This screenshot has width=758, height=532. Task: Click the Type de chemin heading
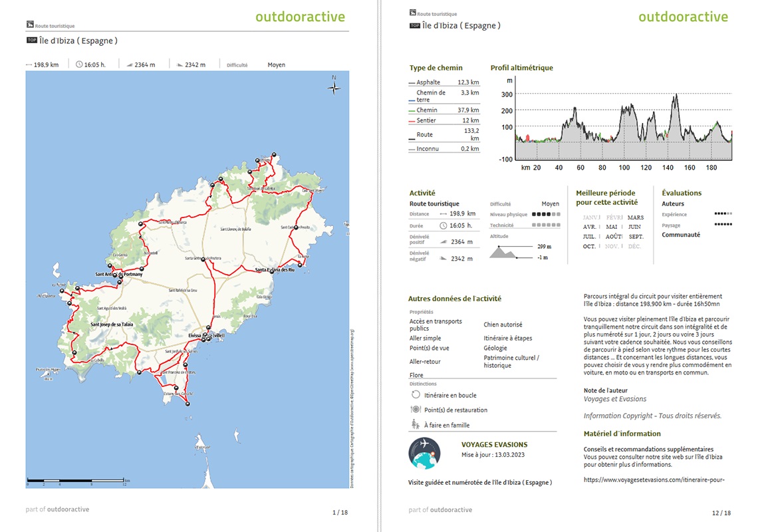pos(436,68)
